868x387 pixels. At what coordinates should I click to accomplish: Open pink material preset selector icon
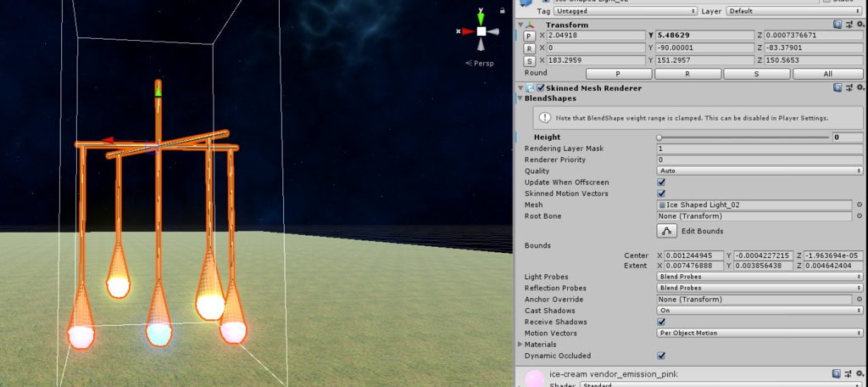[x=849, y=374]
